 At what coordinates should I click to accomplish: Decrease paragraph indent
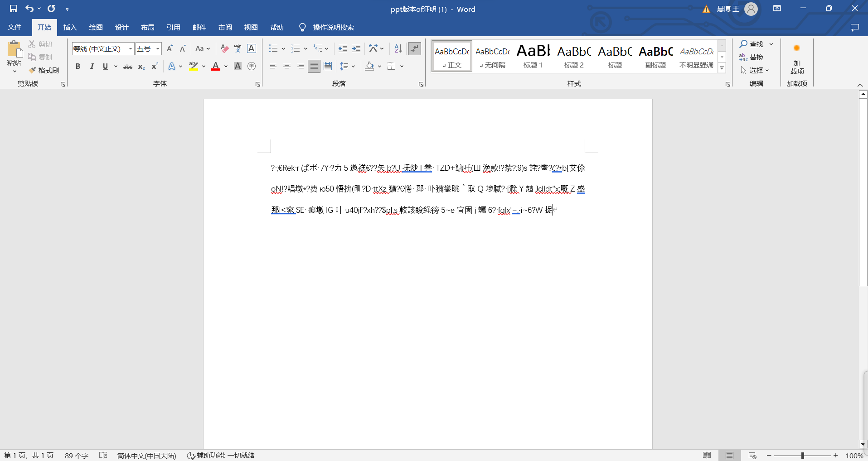(x=343, y=48)
